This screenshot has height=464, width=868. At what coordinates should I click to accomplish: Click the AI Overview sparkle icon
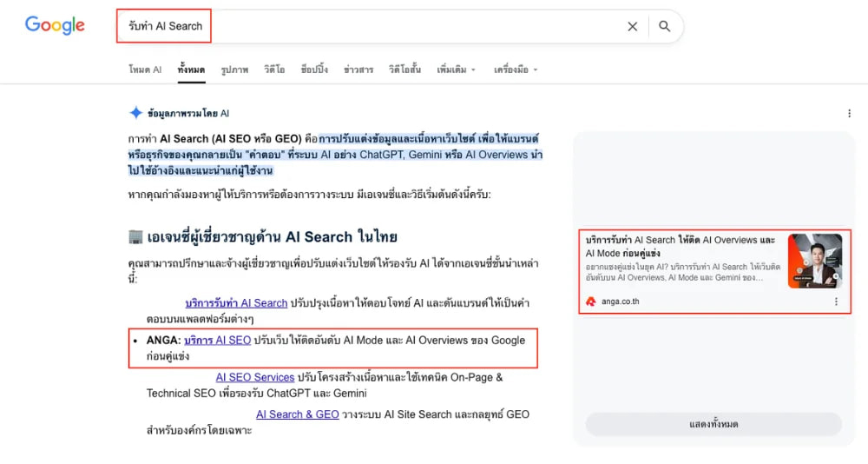[135, 113]
